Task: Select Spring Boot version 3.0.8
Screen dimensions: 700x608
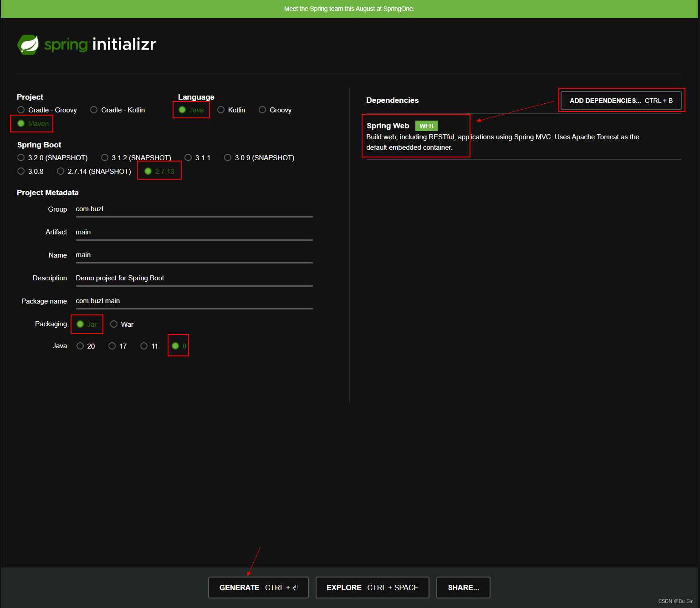Action: [21, 171]
